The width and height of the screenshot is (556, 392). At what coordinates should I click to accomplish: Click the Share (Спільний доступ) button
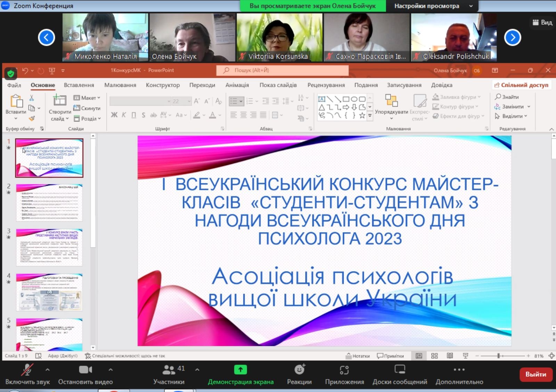tap(521, 85)
